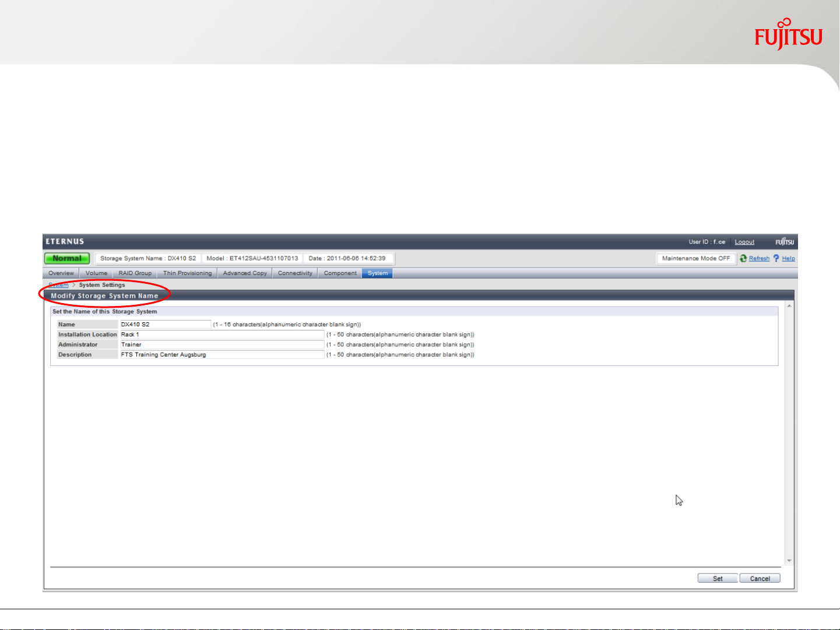Screen dimensions: 840x630
Task: Click the System breadcrumb link
Action: tap(59, 285)
